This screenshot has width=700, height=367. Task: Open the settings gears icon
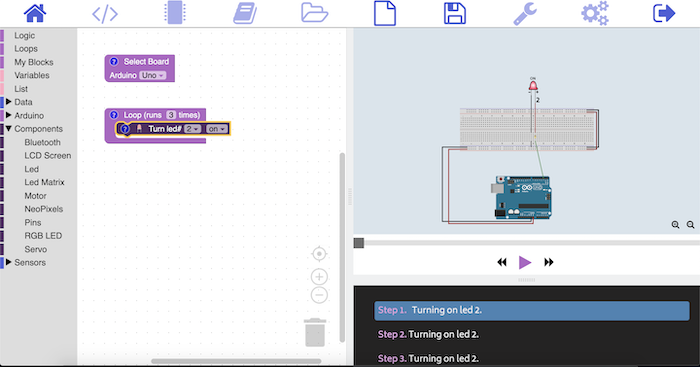tap(595, 13)
